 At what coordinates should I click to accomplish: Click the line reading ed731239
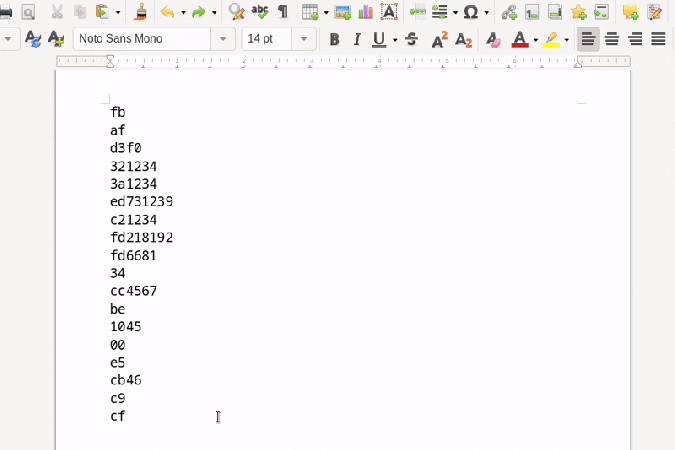click(x=142, y=202)
